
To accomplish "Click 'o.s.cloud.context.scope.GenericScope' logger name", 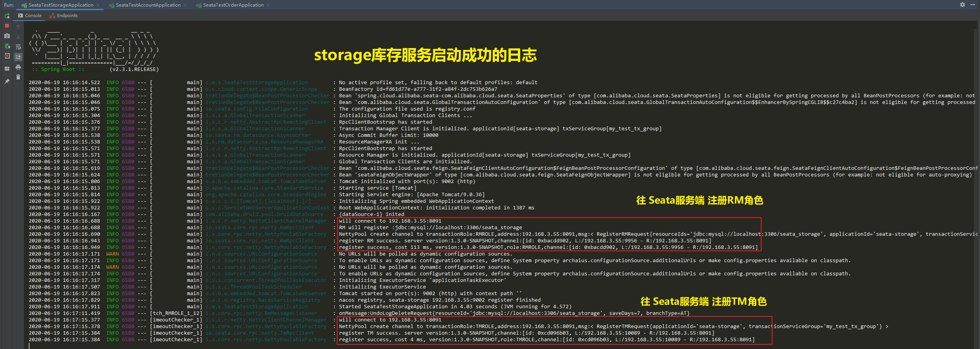I will coord(261,89).
